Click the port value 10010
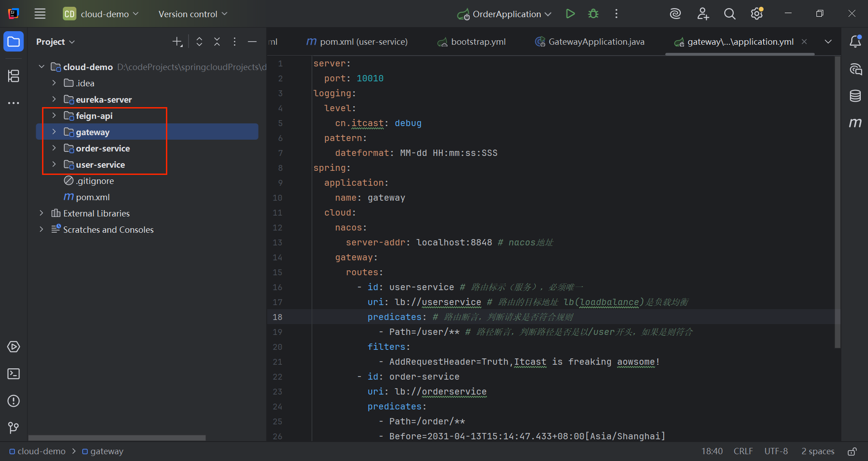This screenshot has height=461, width=868. pyautogui.click(x=370, y=78)
